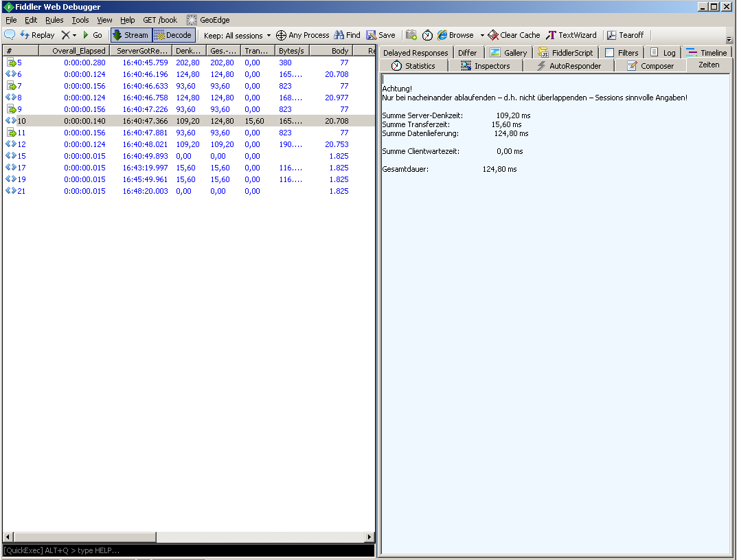Switch to the Statistics tab
The width and height of the screenshot is (739, 560).
413,66
